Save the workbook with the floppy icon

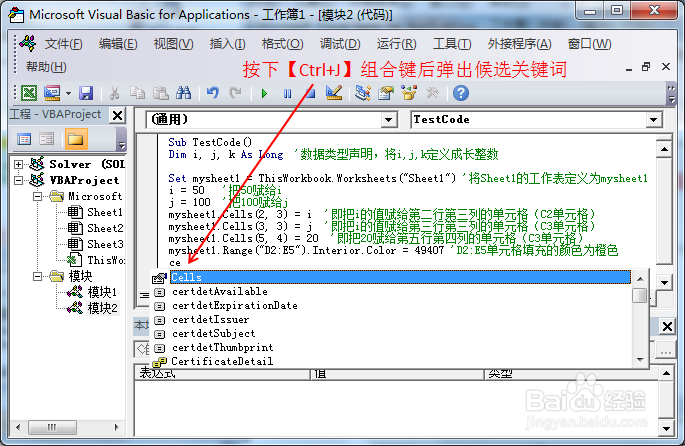click(86, 93)
